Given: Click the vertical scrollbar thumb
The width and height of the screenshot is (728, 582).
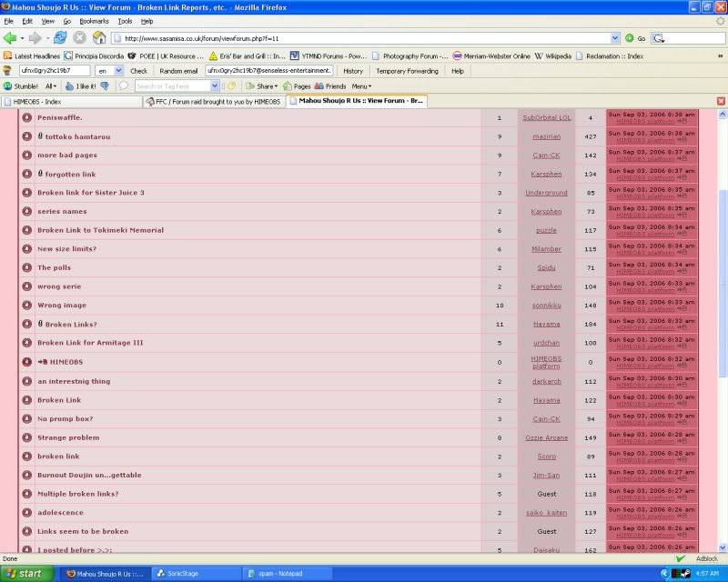Looking at the screenshot, I should click(x=722, y=283).
